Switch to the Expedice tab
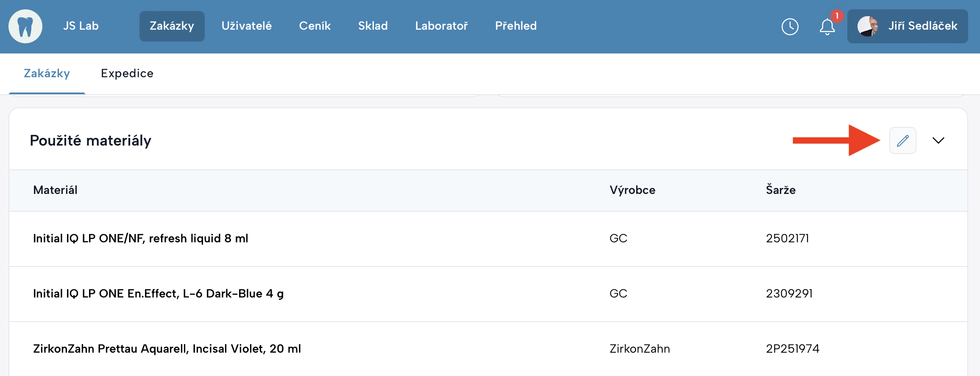This screenshot has height=376, width=980. tap(127, 73)
